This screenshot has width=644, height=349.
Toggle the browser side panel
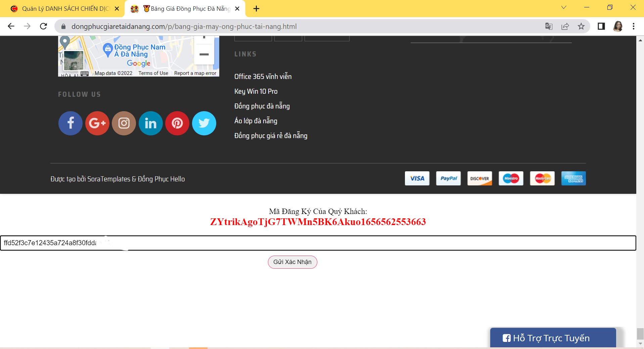point(601,26)
